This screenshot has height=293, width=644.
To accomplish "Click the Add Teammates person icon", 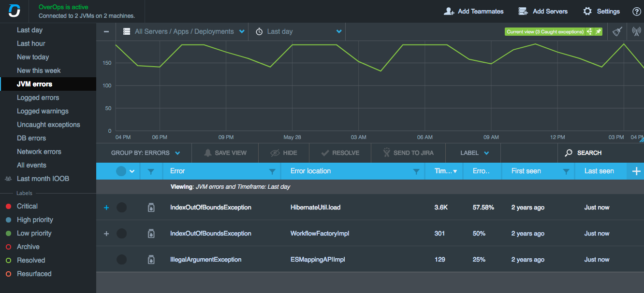I will click(449, 11).
